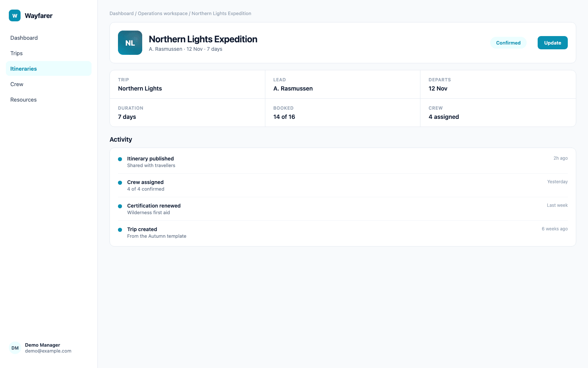The width and height of the screenshot is (588, 368).
Task: Go to Trips in the sidebar
Action: pos(49,53)
